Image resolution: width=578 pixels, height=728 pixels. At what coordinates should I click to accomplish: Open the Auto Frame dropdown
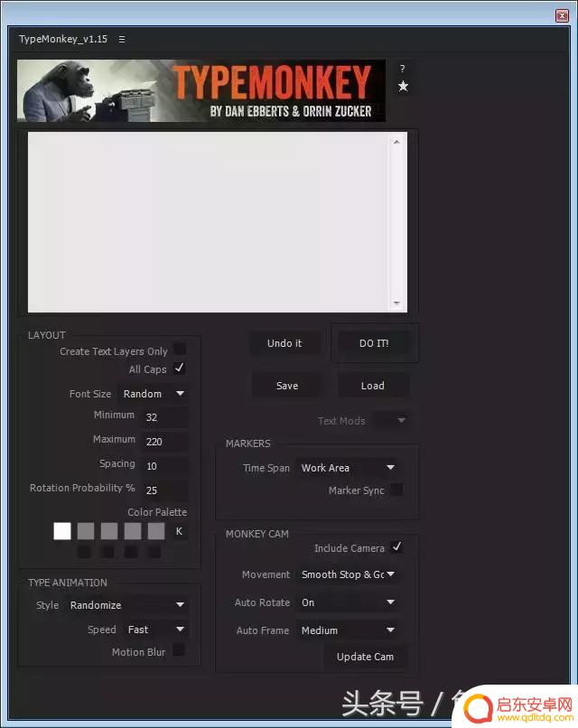click(348, 630)
